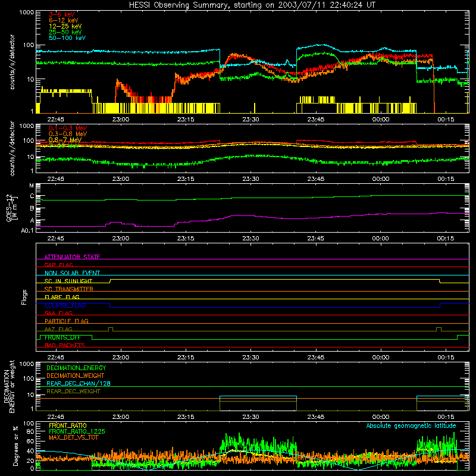Image resolution: width=476 pixels, height=476 pixels.
Task: Select the 12-25 keV legend label
Action: pyautogui.click(x=65, y=26)
